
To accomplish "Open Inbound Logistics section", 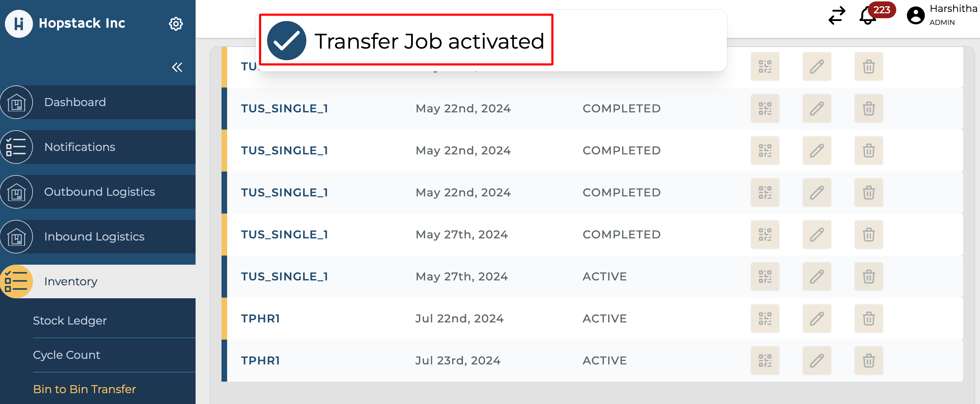I will [94, 236].
